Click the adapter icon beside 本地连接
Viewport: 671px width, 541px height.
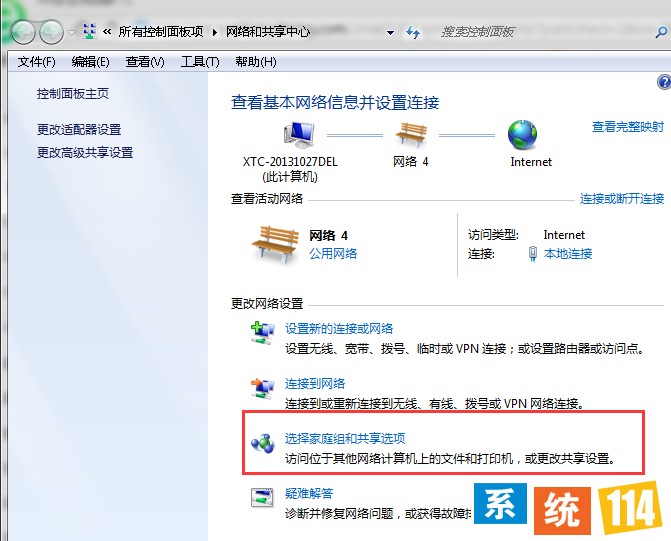pos(532,254)
